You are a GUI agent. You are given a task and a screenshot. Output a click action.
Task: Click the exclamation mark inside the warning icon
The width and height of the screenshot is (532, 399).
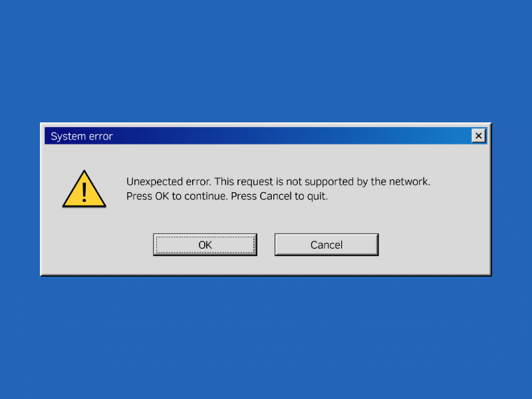coord(84,192)
